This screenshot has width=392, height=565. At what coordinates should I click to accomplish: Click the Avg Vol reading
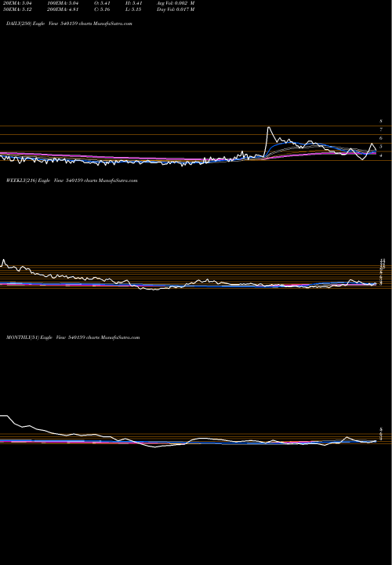coord(176,3)
